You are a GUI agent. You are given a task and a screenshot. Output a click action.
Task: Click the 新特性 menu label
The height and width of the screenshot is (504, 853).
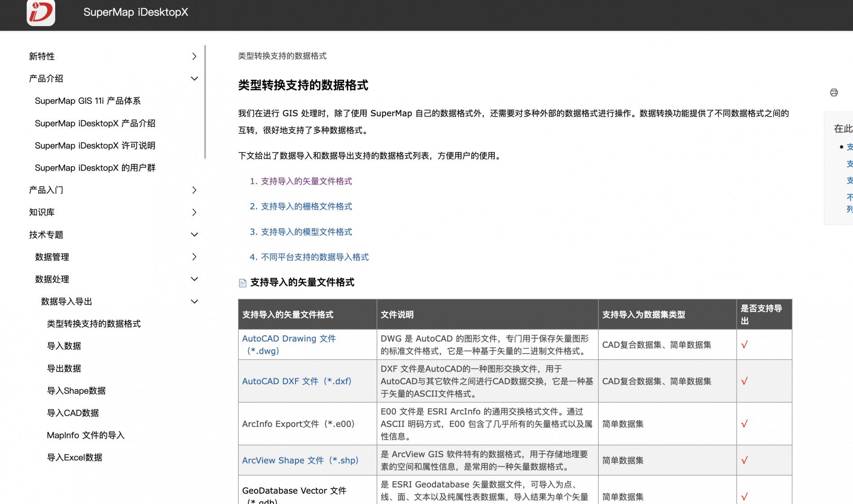pos(42,56)
